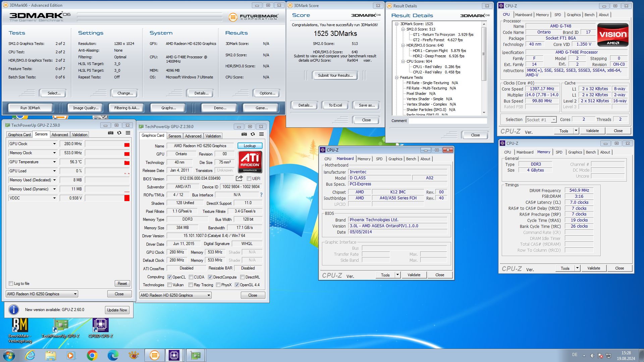Click Result Details vertical scrollbar thumb
This screenshot has width=644, height=362.
click(x=484, y=54)
